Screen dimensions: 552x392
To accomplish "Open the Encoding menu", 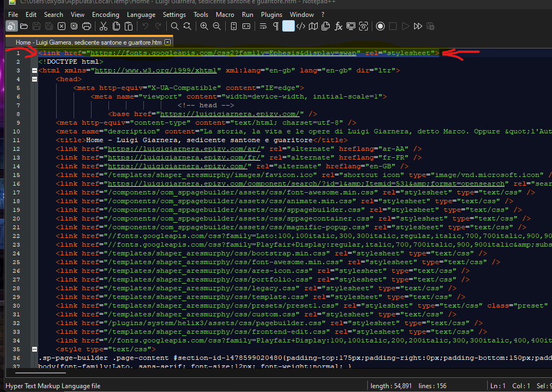I will pos(106,15).
